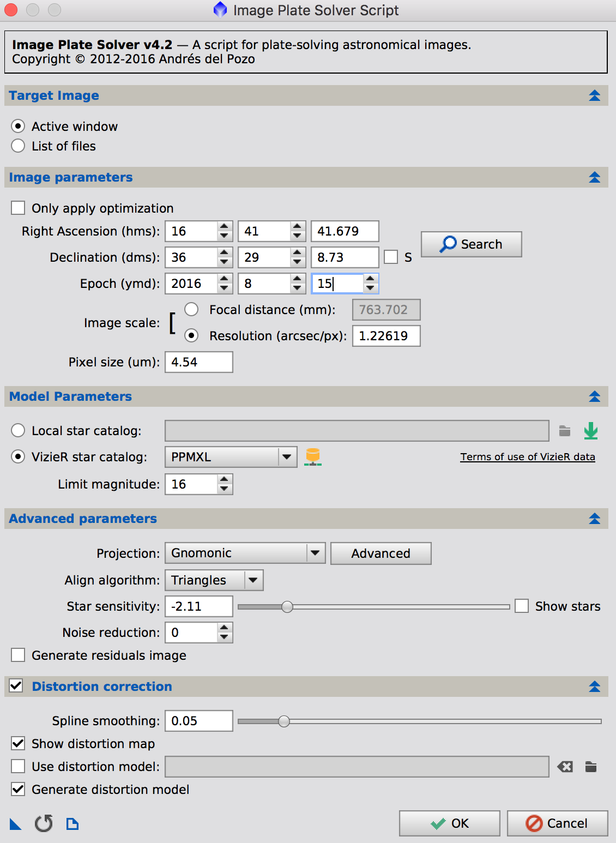The height and width of the screenshot is (843, 616).
Task: Toggle the Show stars checkbox
Action: 522,606
